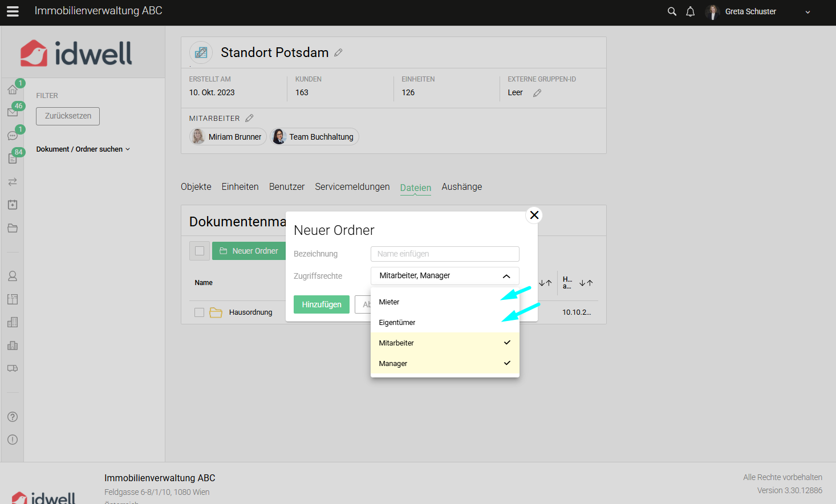Screen dimensions: 836x504
Task: Close the Neuer Ordner dialog
Action: [534, 215]
